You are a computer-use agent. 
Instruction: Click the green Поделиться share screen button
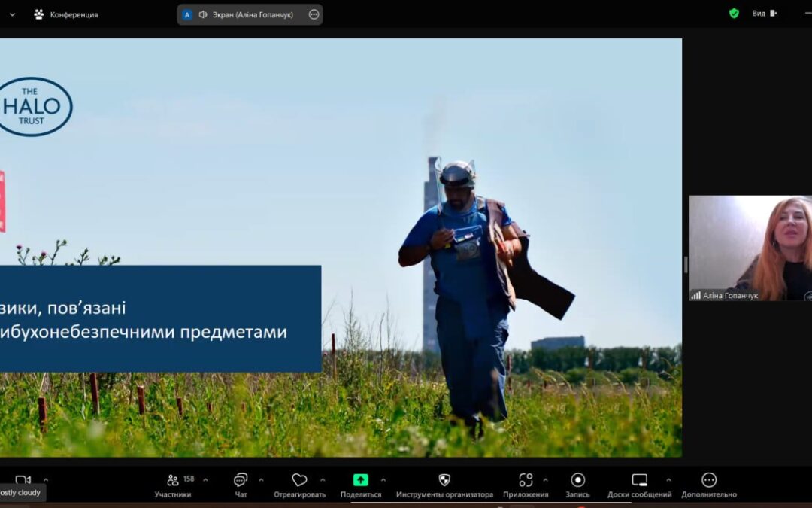pos(361,480)
